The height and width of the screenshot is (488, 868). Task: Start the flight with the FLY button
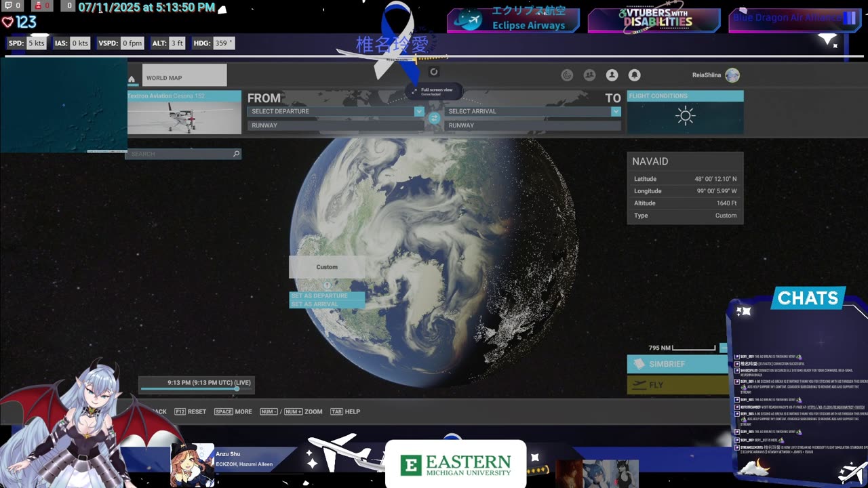677,385
